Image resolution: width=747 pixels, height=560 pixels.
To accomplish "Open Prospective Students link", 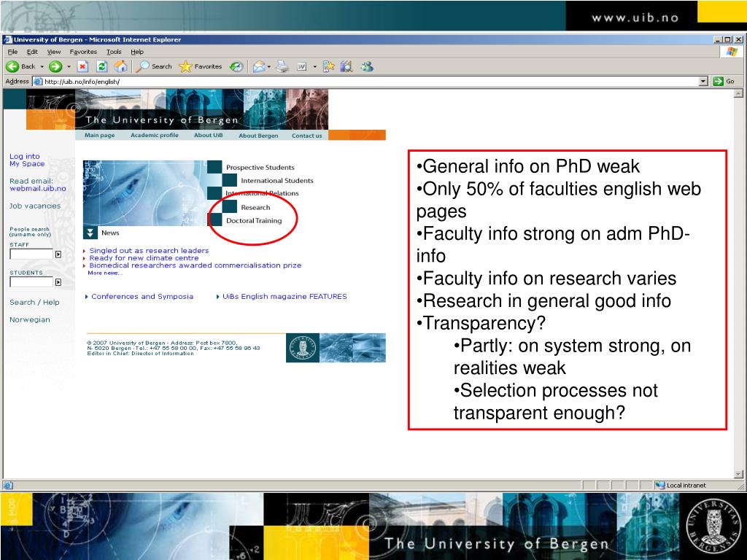I will (x=260, y=168).
